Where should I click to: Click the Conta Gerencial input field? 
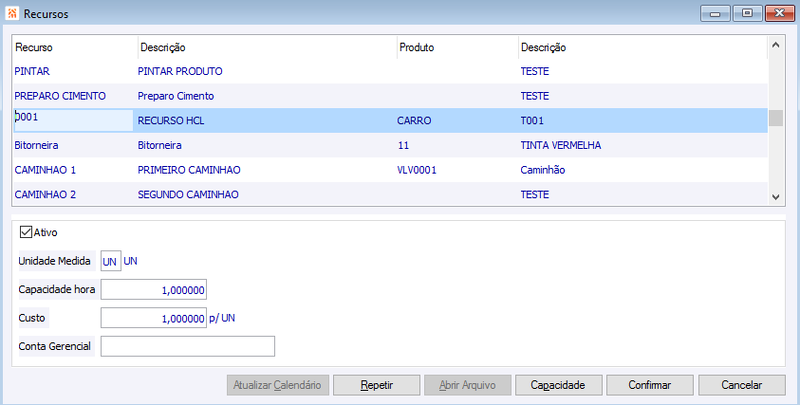pyautogui.click(x=188, y=346)
